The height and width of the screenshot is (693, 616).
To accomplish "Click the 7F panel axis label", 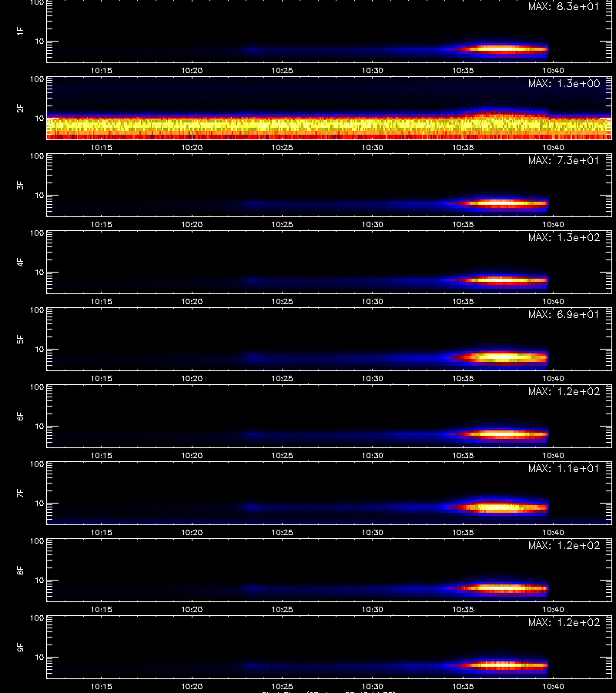I will click(x=20, y=494).
